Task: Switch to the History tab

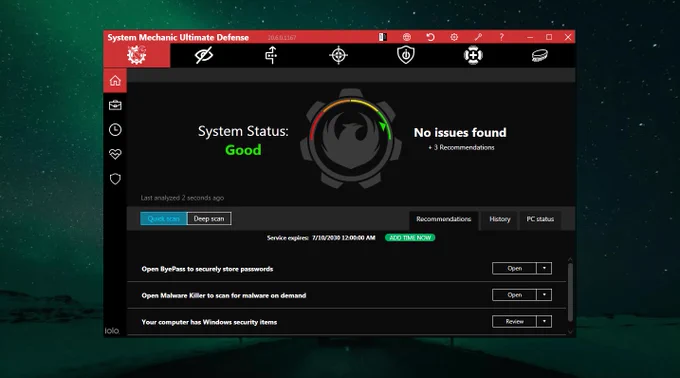Action: click(500, 219)
